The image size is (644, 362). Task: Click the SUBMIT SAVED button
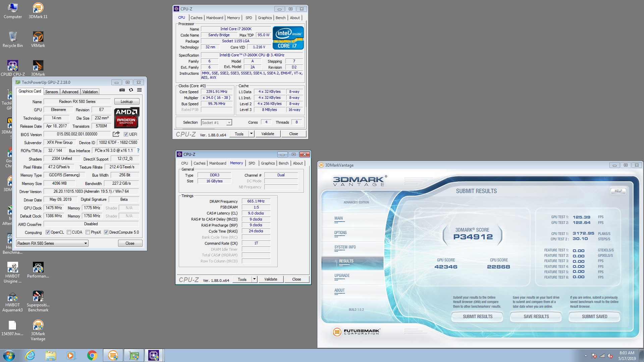pyautogui.click(x=594, y=316)
